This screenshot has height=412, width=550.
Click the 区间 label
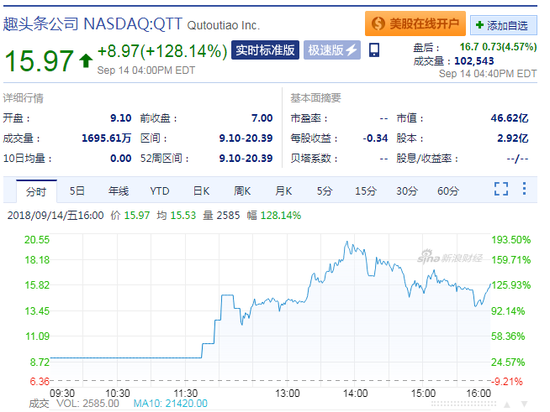pos(154,138)
